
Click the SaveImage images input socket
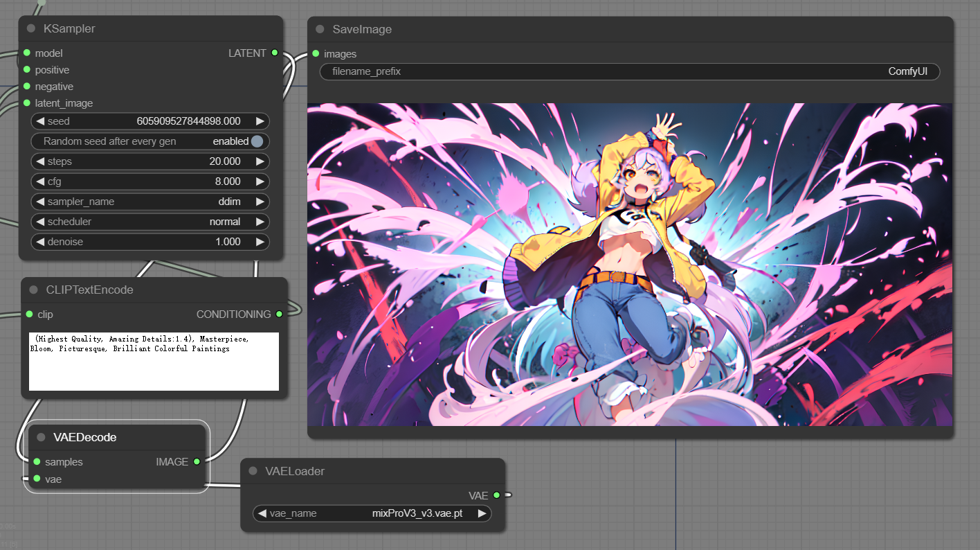316,54
